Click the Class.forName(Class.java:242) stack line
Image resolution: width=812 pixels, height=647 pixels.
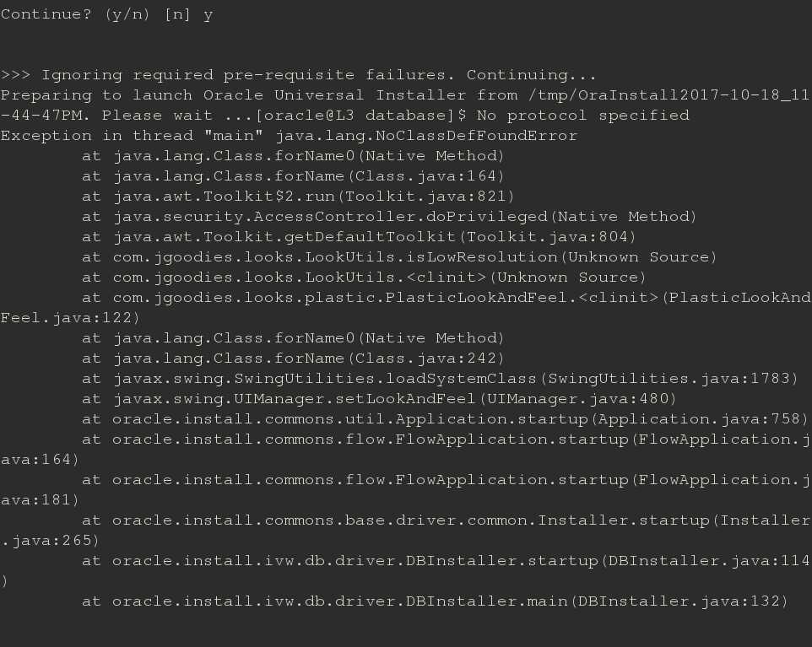(x=293, y=359)
